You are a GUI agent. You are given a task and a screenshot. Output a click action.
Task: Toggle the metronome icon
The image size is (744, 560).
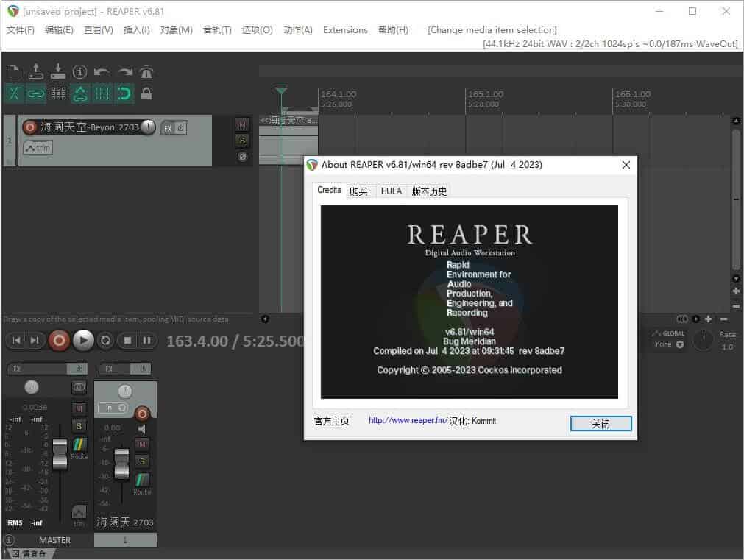[146, 71]
